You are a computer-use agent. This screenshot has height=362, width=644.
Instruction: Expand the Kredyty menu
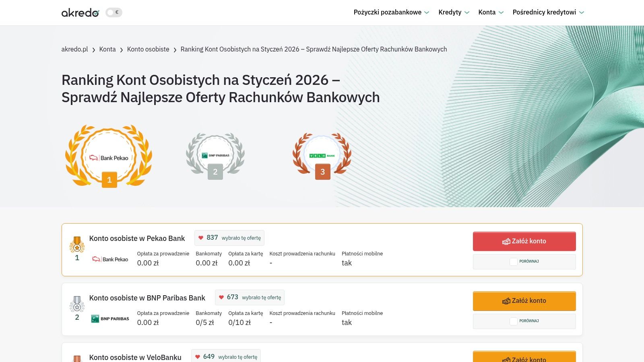454,12
